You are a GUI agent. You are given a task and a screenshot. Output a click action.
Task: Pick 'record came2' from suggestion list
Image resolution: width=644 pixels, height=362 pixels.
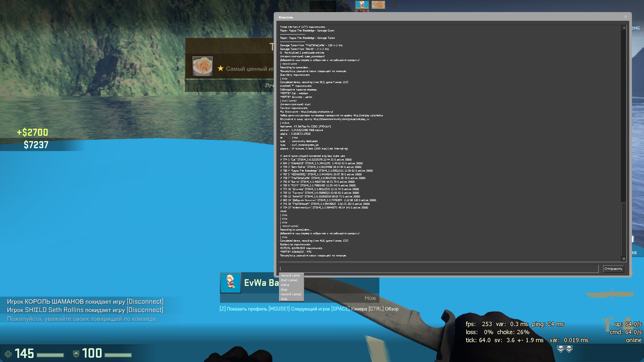(291, 294)
